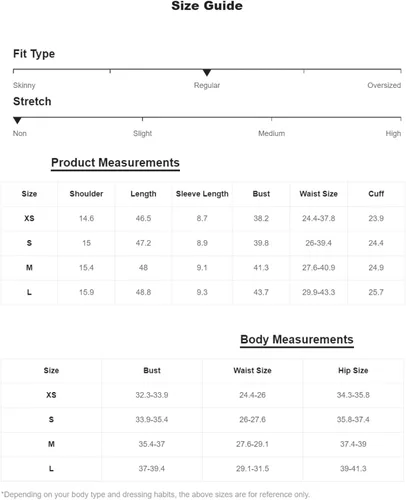Screen dimensions: 406x500
Task: Click the Stretch triangle marker at Non
Action: (x=17, y=120)
